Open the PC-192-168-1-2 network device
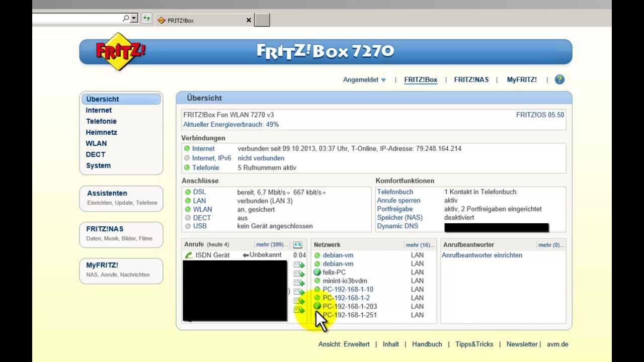The image size is (644, 362). [x=346, y=298]
